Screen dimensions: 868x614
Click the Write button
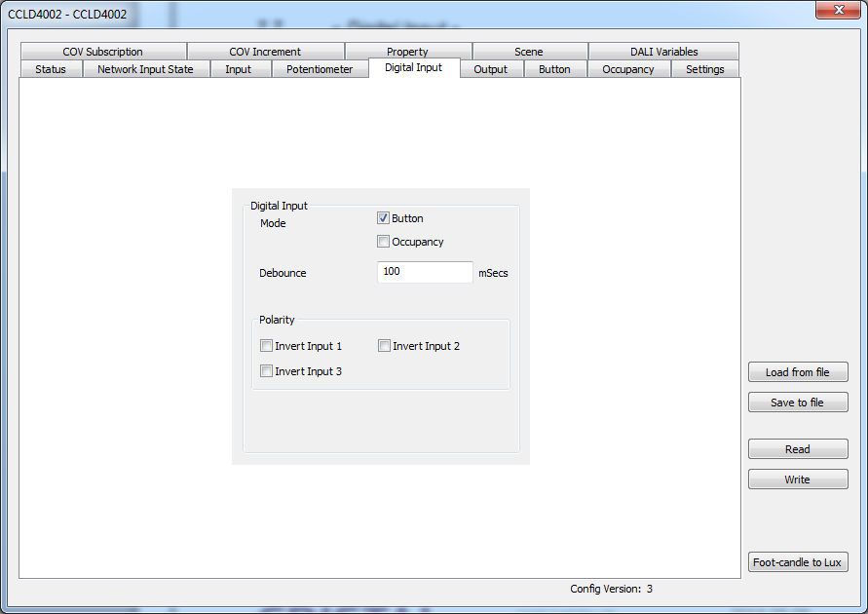point(798,480)
